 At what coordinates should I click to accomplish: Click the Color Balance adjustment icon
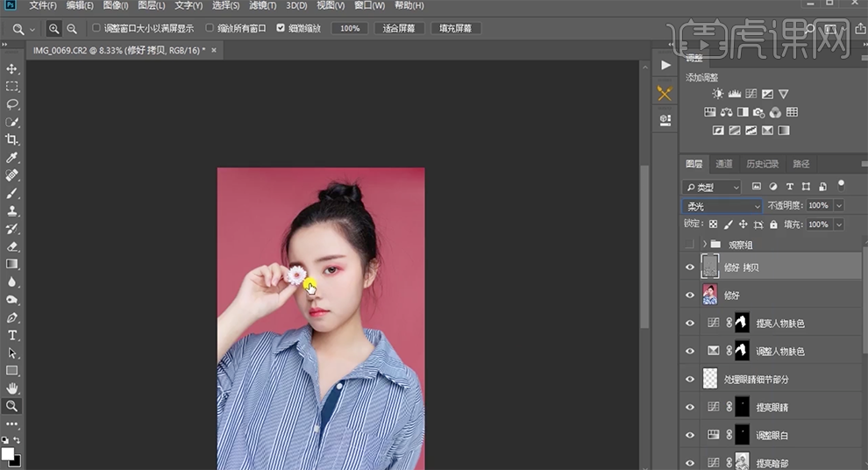[x=726, y=112]
